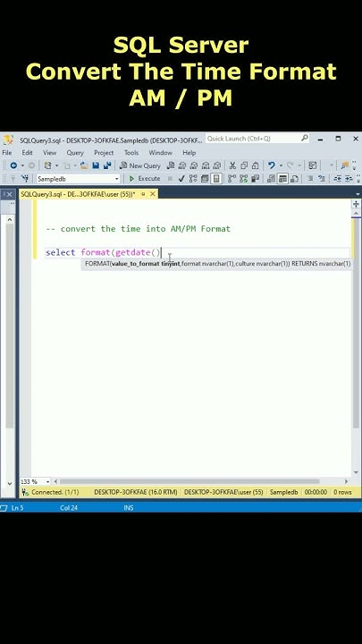
Task: Click the Quick Launch search field
Action: point(257,139)
